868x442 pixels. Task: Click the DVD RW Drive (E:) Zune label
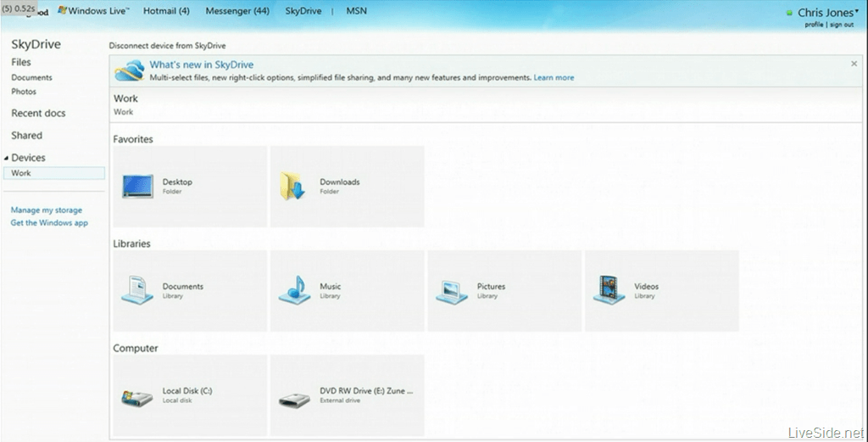pyautogui.click(x=366, y=390)
